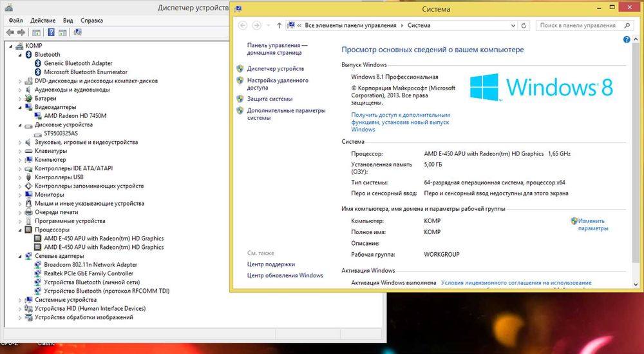Click Изменить параметры link
644x354 pixels.
coord(593,224)
